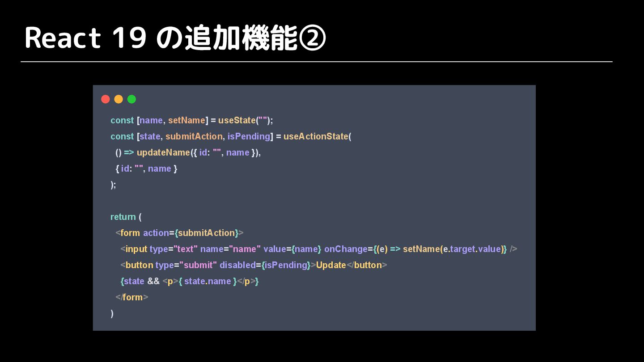Click the 'return' keyword
This screenshot has height=362, width=644.
(x=123, y=217)
